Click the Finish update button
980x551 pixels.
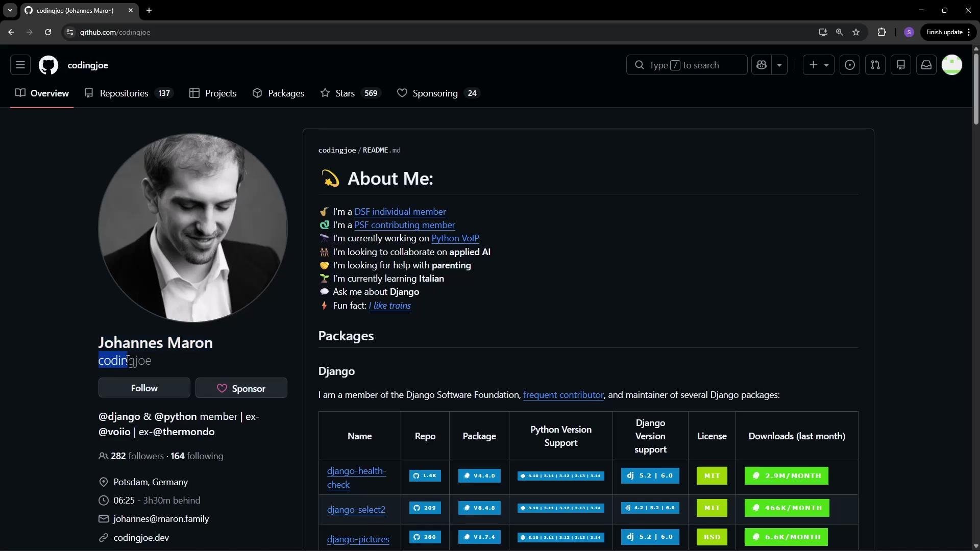(949, 32)
